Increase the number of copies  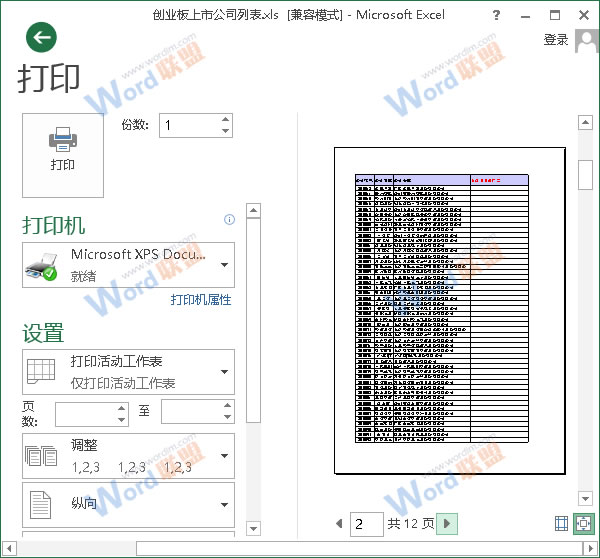[225, 119]
